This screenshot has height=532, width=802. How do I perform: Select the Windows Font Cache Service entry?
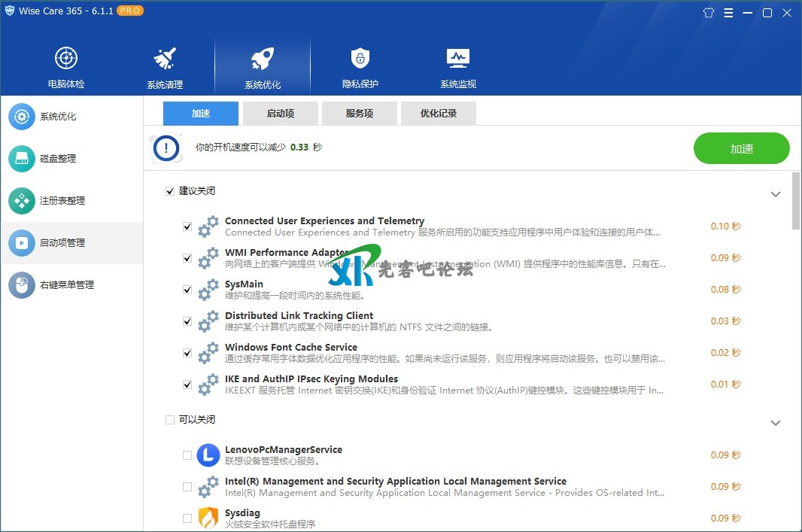click(x=290, y=348)
